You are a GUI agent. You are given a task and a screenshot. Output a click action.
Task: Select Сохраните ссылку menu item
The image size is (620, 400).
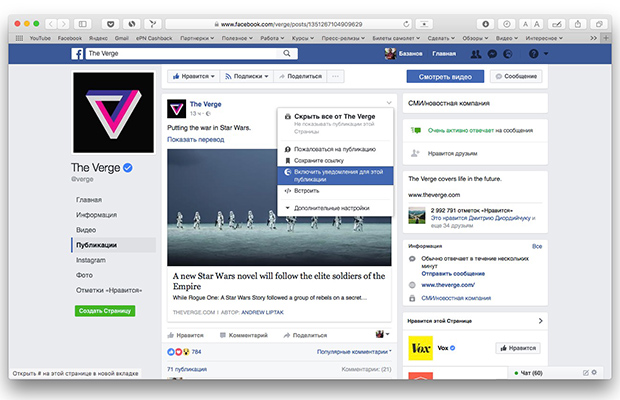[335, 160]
